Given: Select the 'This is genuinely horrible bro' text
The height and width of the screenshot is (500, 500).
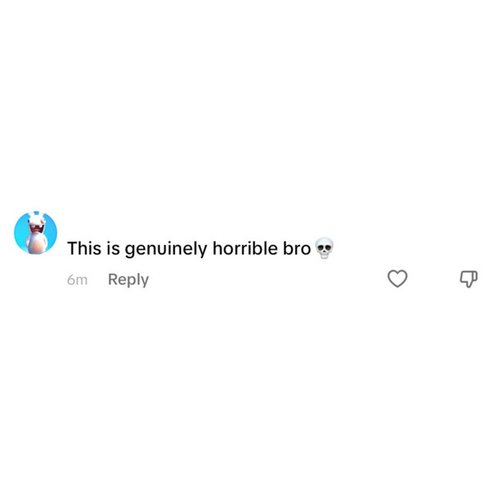Looking at the screenshot, I should pos(189,249).
